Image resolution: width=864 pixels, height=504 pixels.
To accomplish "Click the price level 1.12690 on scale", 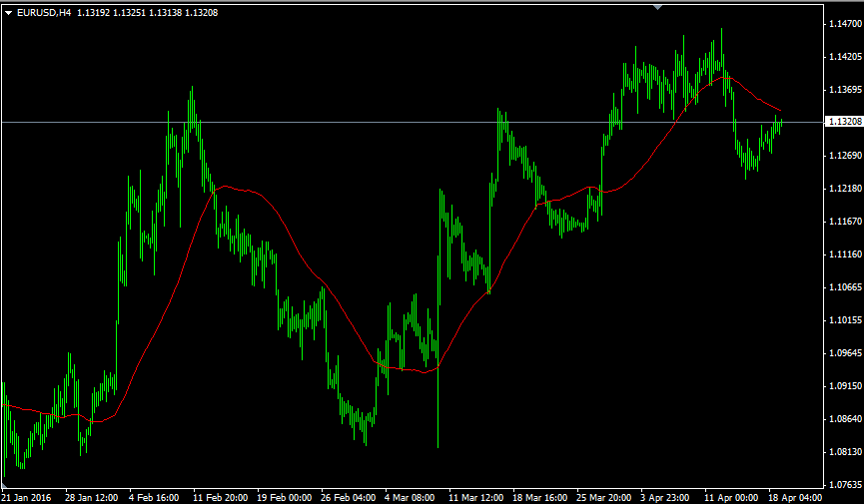I will pyautogui.click(x=845, y=156).
